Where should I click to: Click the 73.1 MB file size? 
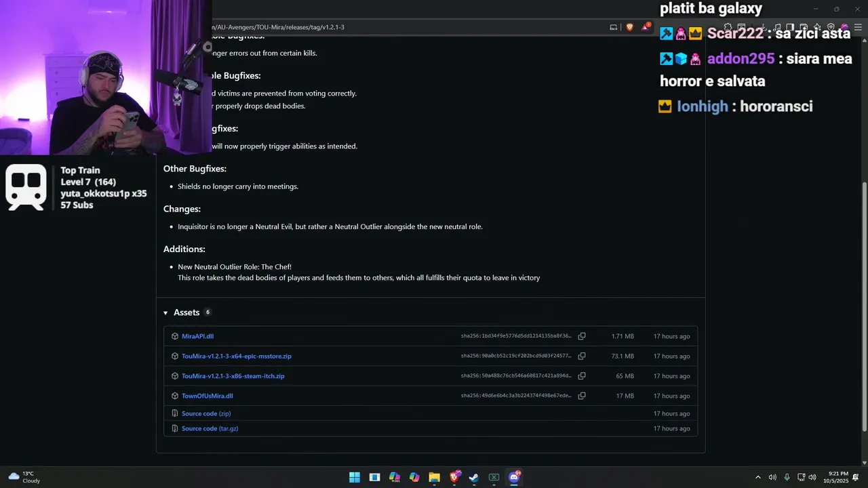pyautogui.click(x=623, y=356)
